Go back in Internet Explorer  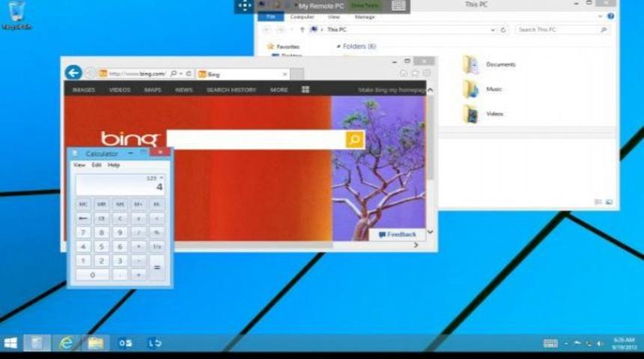point(73,73)
